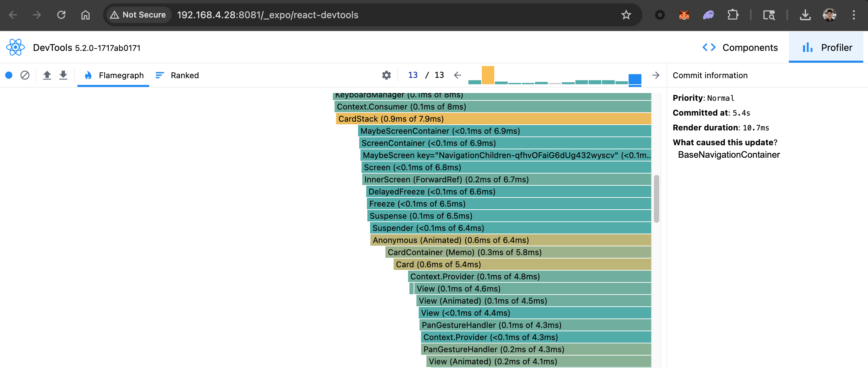Screen dimensions: 868x368
Task: Click the BaseNavigationContainer update cause
Action: click(x=729, y=155)
